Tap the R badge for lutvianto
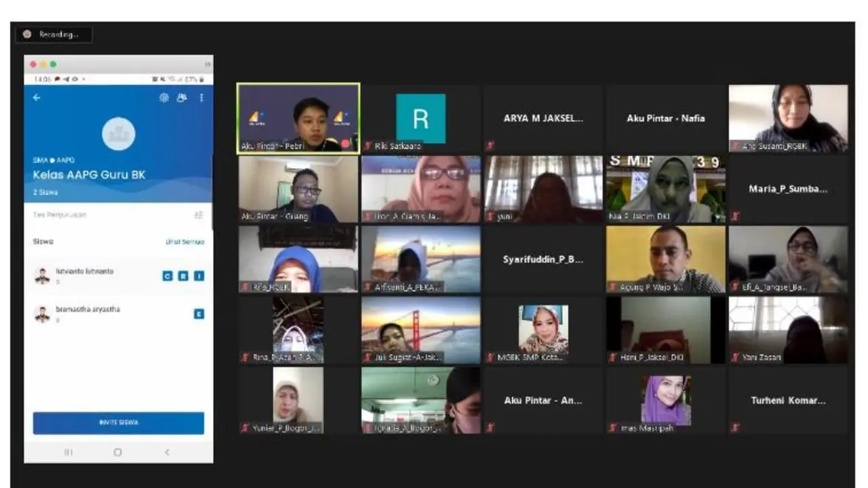The image size is (868, 488). (x=183, y=276)
